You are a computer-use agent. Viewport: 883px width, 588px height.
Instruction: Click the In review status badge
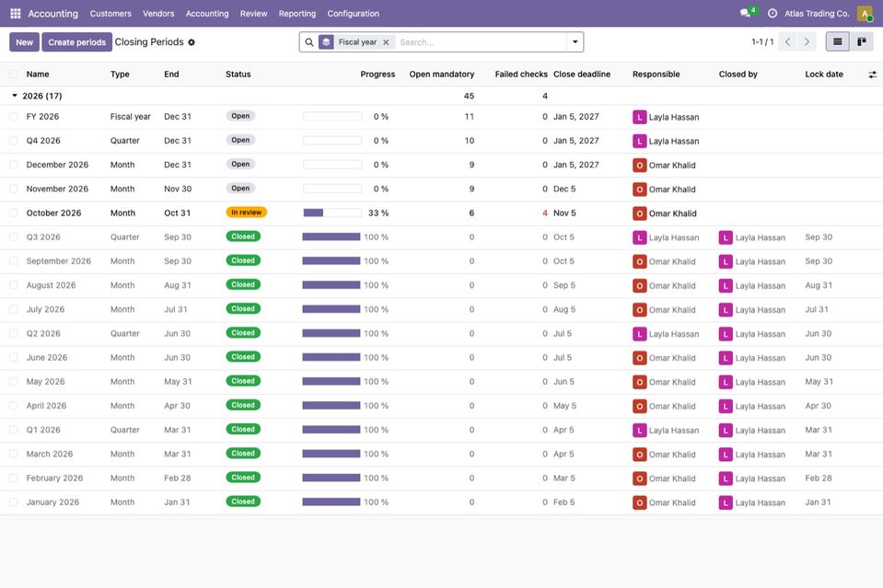pyautogui.click(x=246, y=213)
